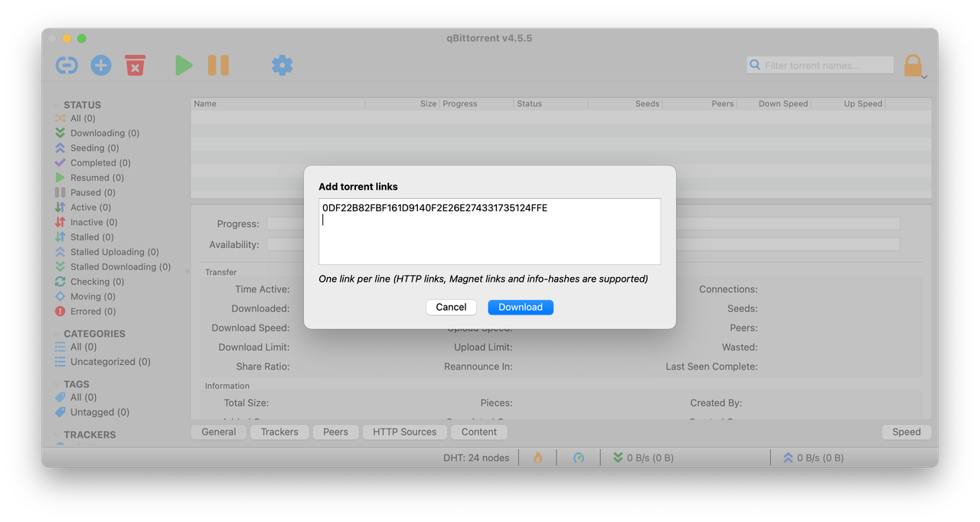The image size is (980, 522).
Task: Click the Download button in dialog
Action: coord(521,307)
